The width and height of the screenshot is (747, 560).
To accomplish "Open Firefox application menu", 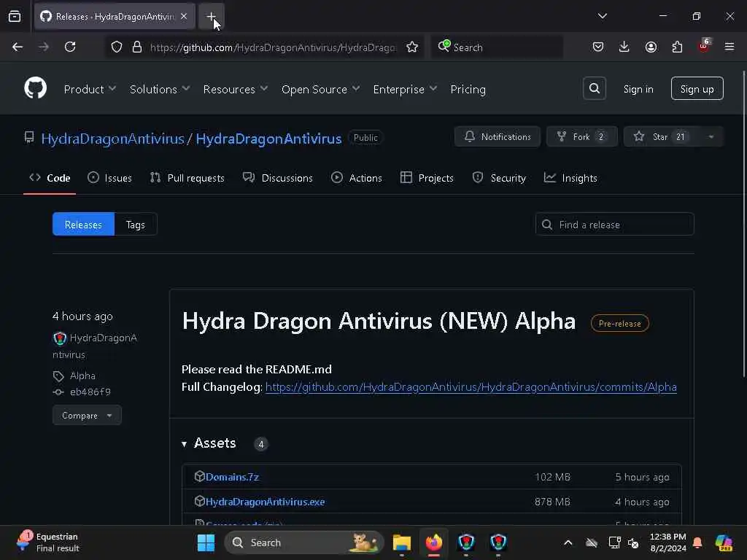I will (x=729, y=47).
